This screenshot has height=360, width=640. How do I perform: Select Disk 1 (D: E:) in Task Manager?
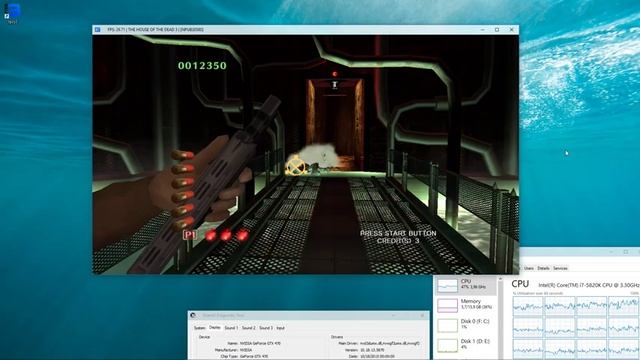(x=466, y=345)
